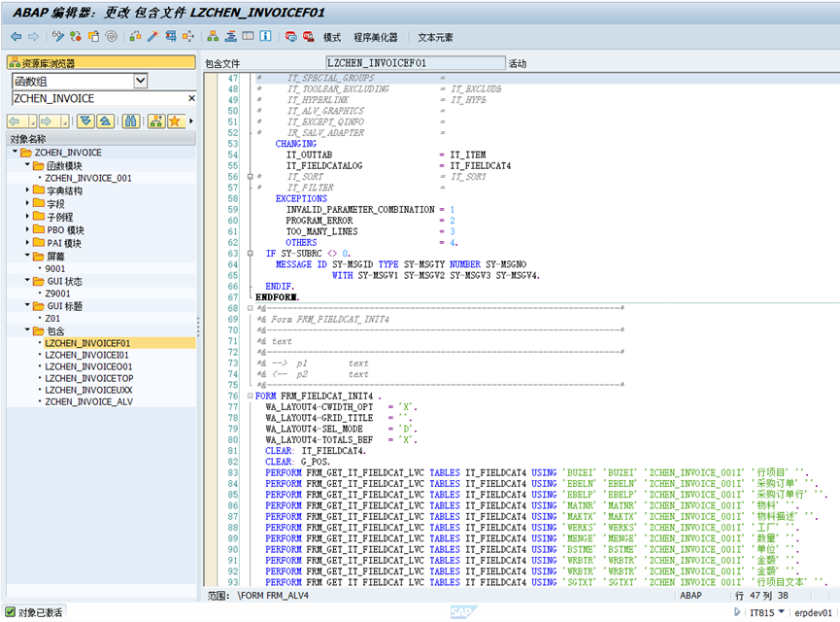Select include ZCHEN_INVOICE_ALV
The image size is (840, 622).
point(89,401)
